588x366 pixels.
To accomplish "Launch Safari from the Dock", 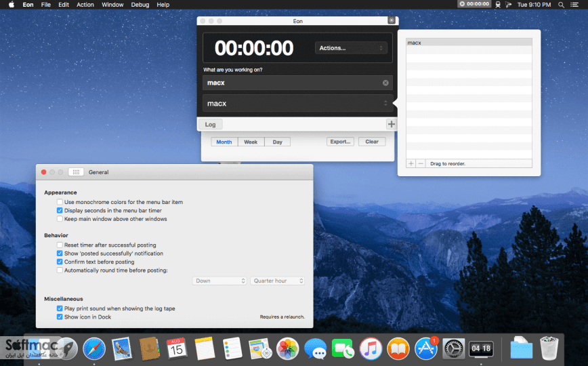I will [94, 349].
